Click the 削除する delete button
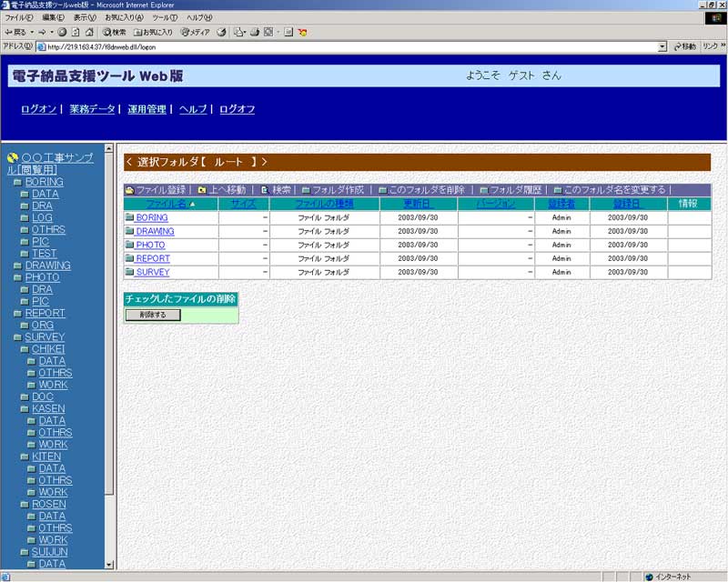This screenshot has height=582, width=728. (x=153, y=315)
